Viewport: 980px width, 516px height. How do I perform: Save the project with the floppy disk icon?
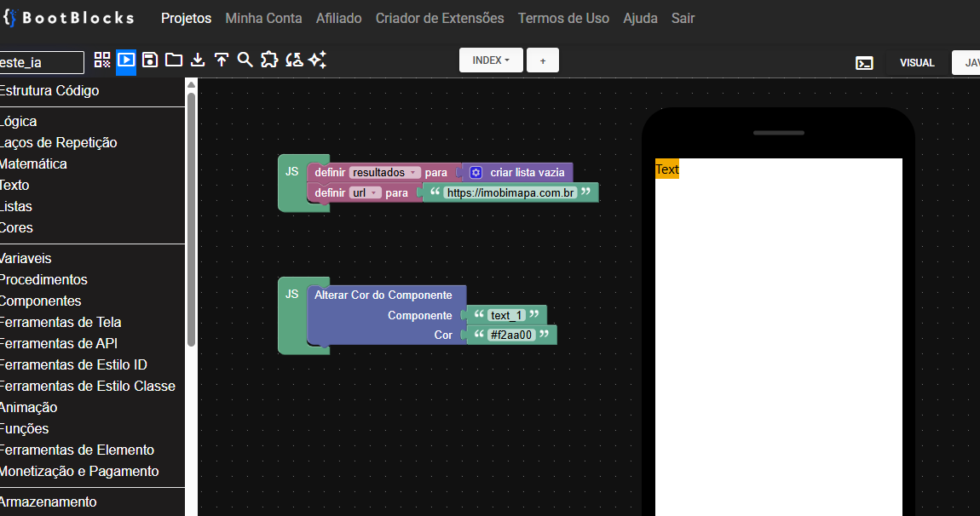coord(150,60)
